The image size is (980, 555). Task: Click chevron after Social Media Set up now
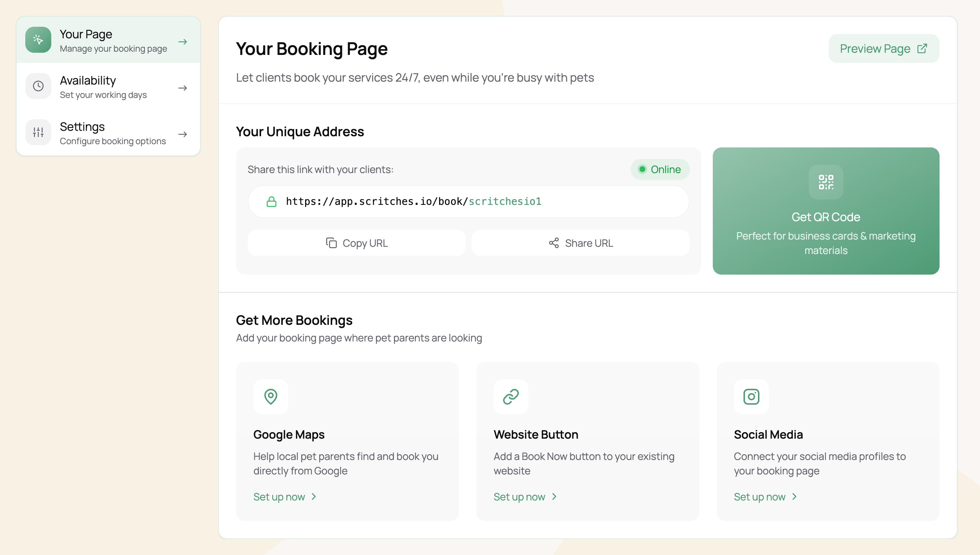[794, 497]
